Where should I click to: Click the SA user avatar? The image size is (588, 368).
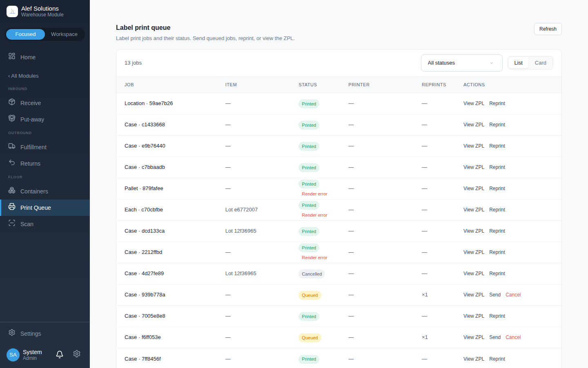(13, 355)
